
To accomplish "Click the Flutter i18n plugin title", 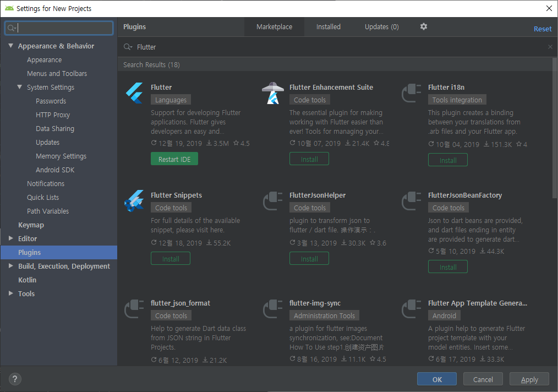I will pyautogui.click(x=446, y=87).
